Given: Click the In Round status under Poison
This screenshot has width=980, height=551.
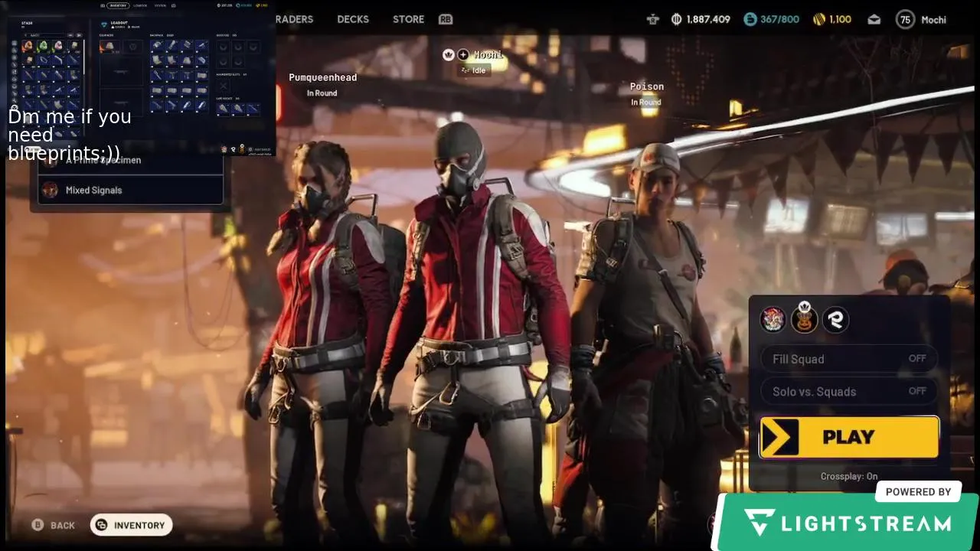Looking at the screenshot, I should pyautogui.click(x=646, y=103).
